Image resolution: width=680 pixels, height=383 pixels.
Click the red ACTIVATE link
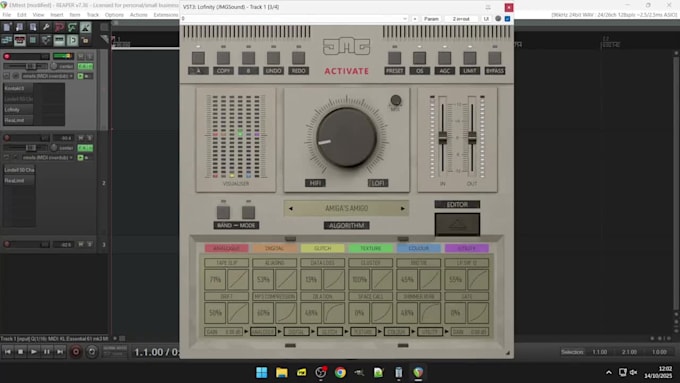click(x=347, y=71)
